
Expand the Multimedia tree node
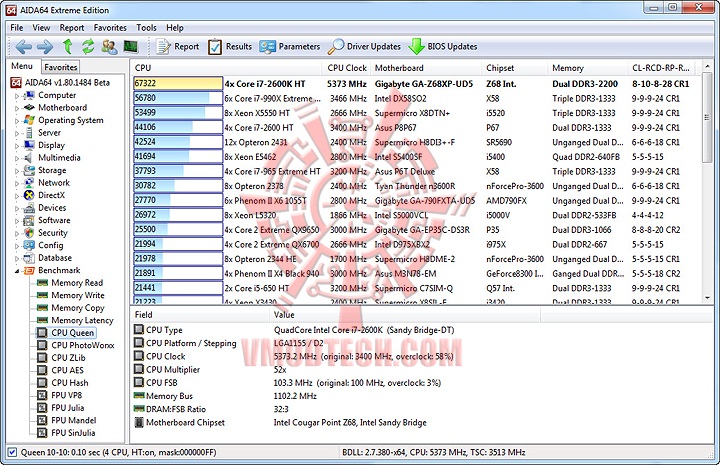click(x=17, y=158)
